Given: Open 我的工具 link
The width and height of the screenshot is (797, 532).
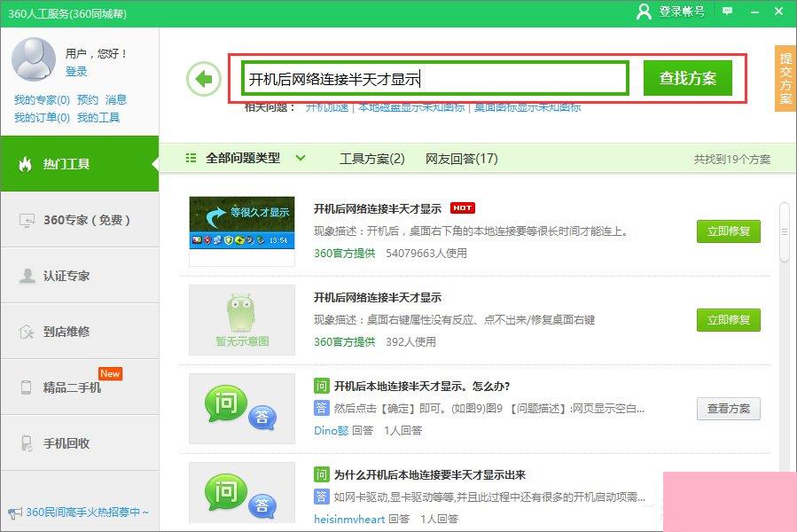Looking at the screenshot, I should coord(98,118).
